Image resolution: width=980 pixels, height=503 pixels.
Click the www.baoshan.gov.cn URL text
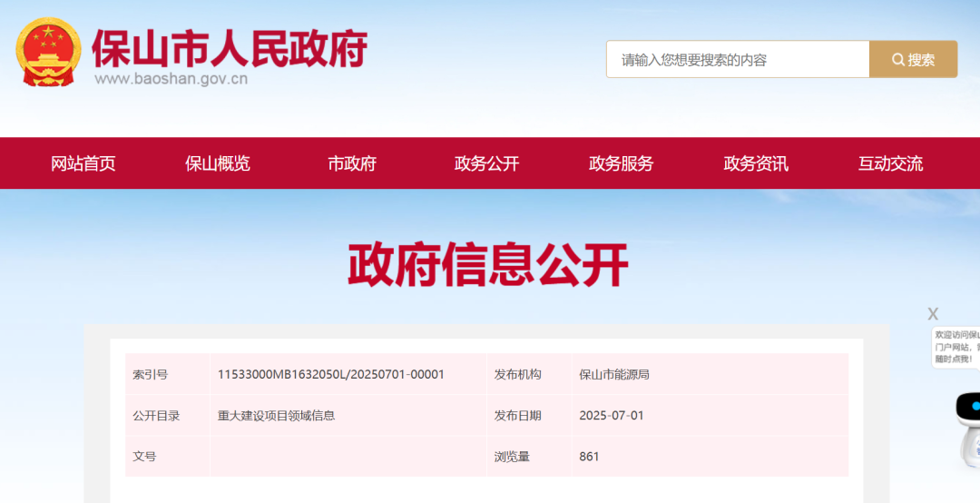(171, 79)
